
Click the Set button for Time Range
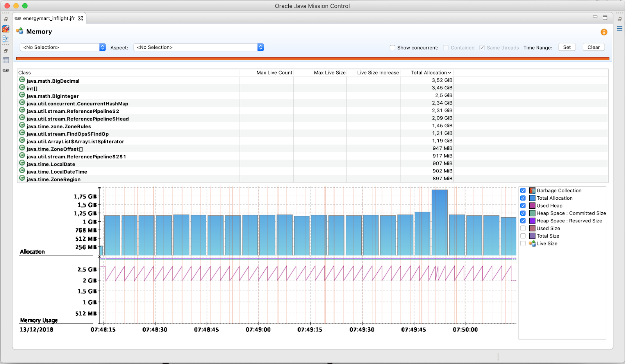coord(567,47)
